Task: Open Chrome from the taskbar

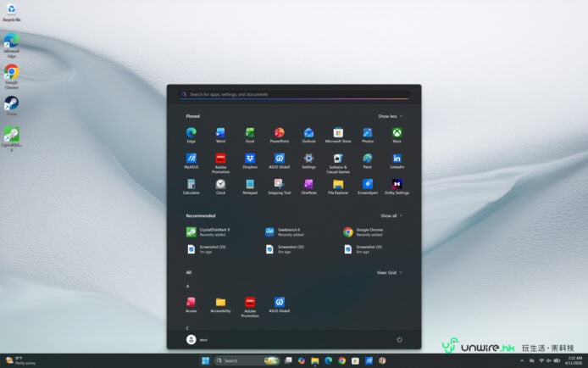Action: coord(342,360)
